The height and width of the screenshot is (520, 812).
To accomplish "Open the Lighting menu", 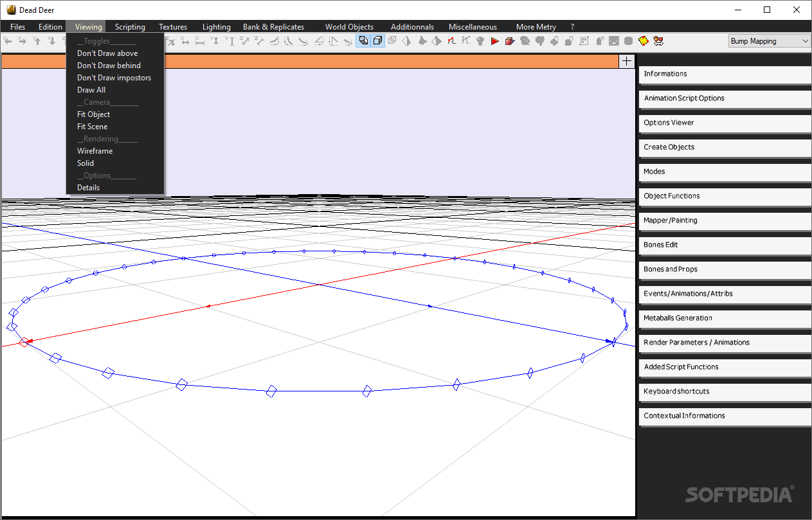I will (216, 27).
